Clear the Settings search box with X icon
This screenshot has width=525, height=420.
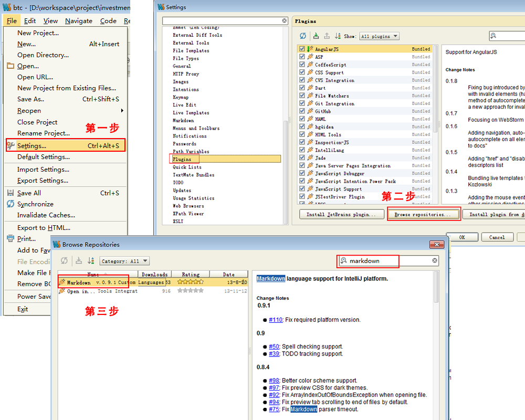point(284,21)
